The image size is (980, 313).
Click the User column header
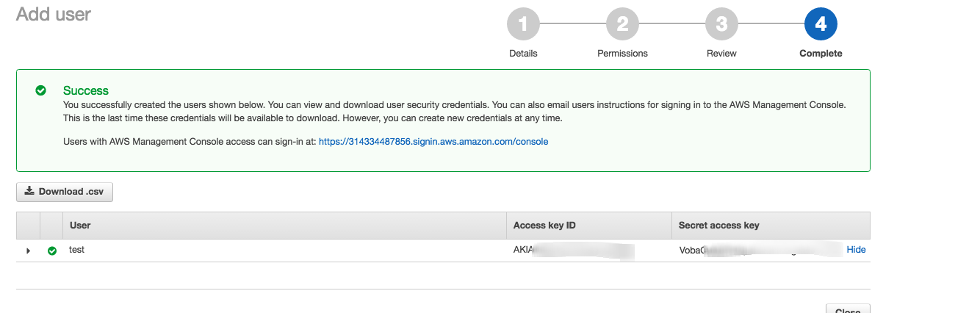pyautogui.click(x=80, y=226)
